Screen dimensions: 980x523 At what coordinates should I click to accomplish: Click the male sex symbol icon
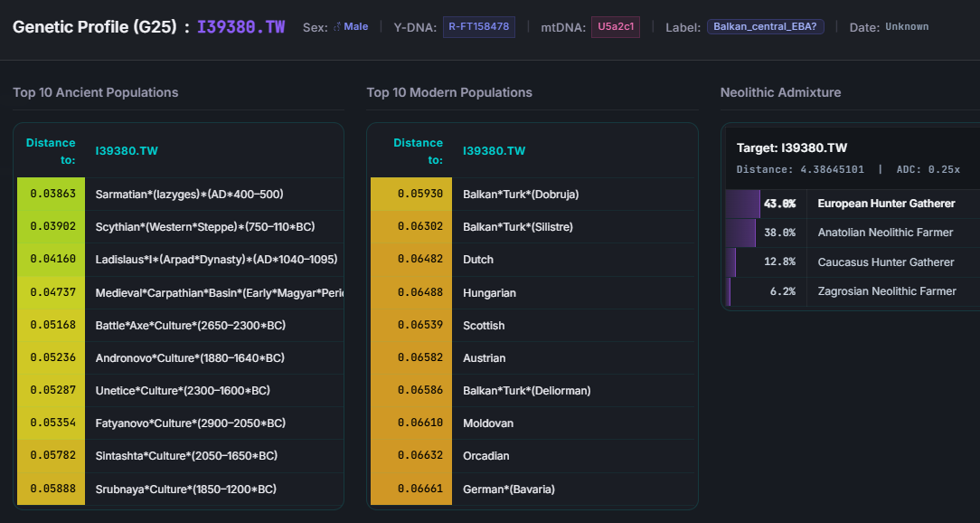click(x=336, y=27)
